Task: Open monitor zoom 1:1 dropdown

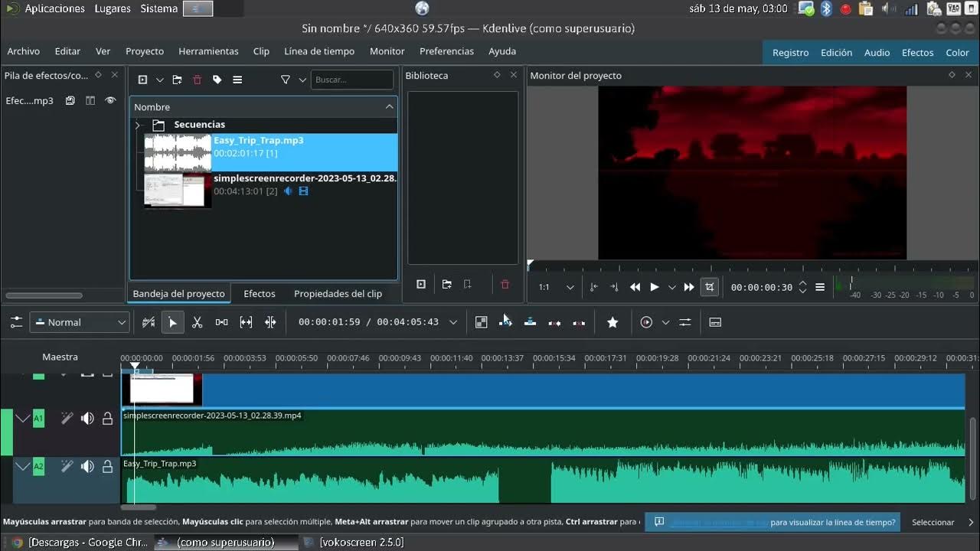Action: point(556,287)
